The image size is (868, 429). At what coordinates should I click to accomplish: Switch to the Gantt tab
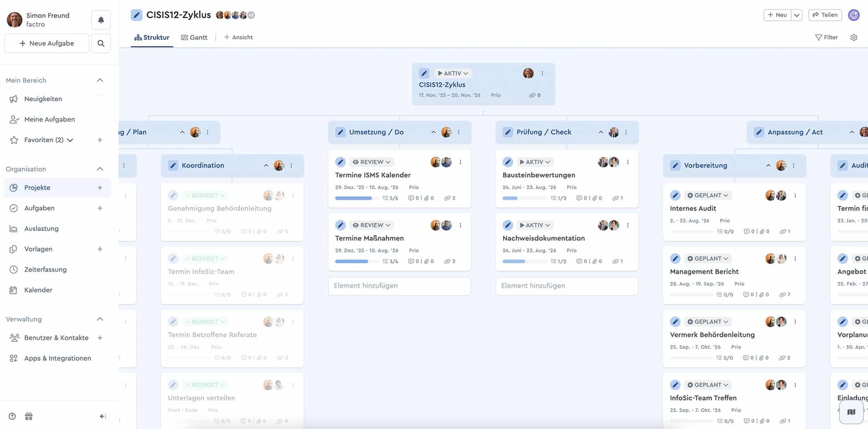coord(194,37)
